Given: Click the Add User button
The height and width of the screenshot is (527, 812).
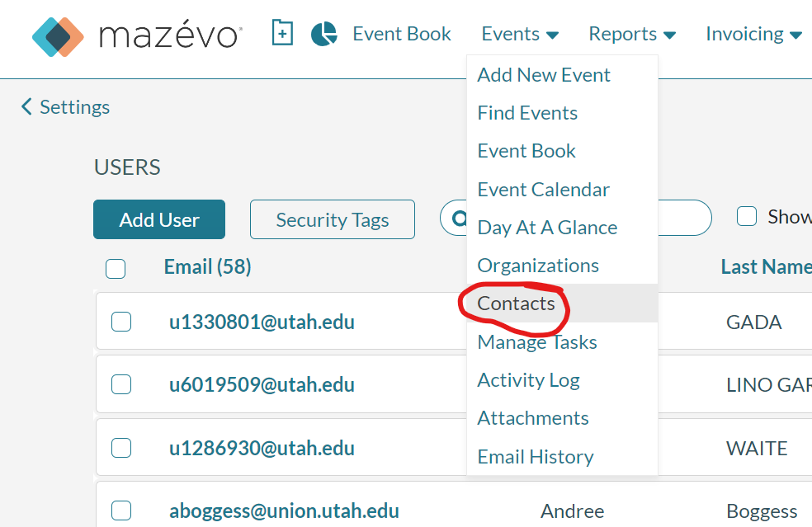Looking at the screenshot, I should point(159,219).
